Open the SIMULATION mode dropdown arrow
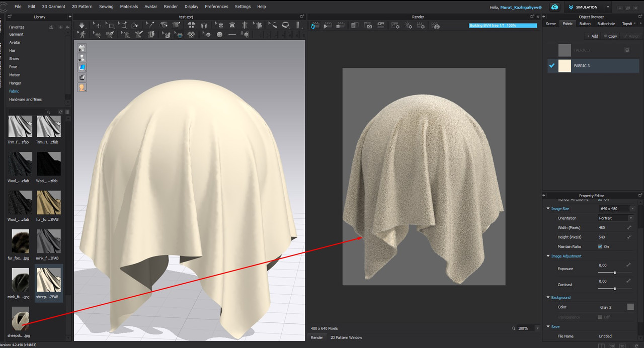Image resolution: width=644 pixels, height=348 pixels. (608, 7)
